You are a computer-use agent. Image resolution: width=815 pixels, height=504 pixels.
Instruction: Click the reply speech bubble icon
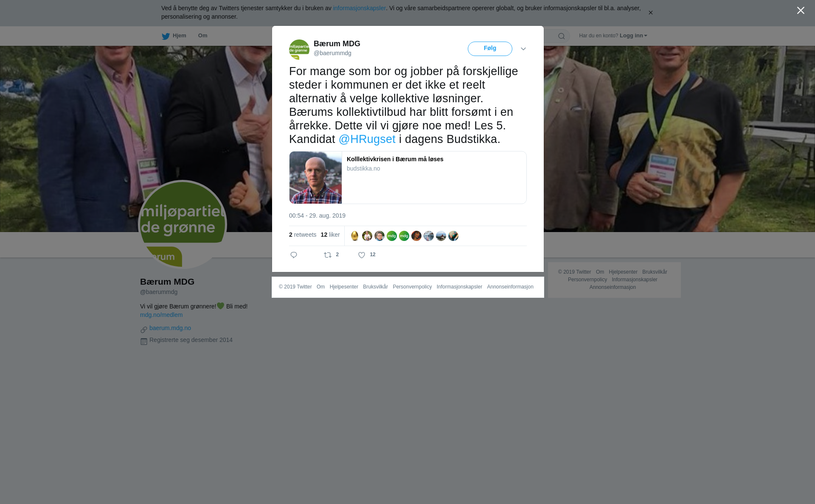294,255
